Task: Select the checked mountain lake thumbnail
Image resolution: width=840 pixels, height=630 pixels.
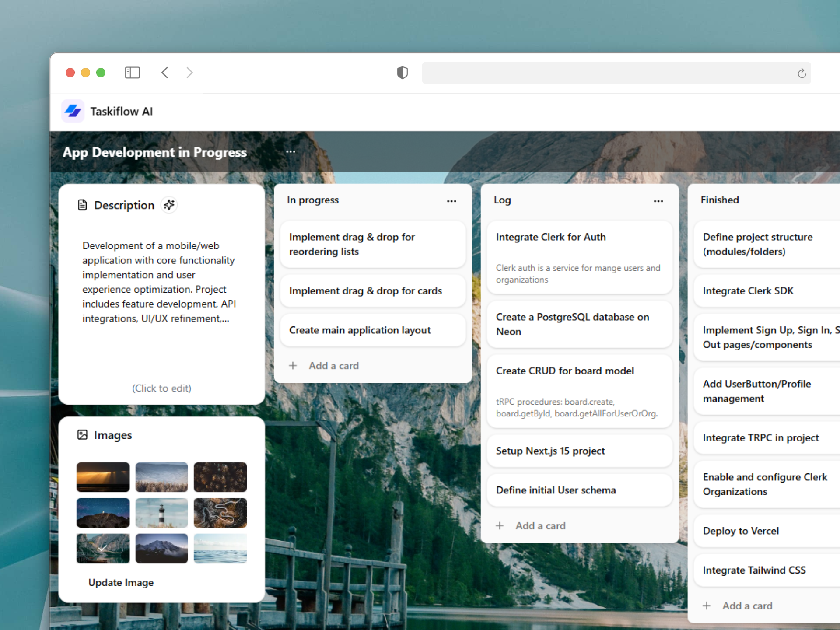Action: [x=103, y=548]
